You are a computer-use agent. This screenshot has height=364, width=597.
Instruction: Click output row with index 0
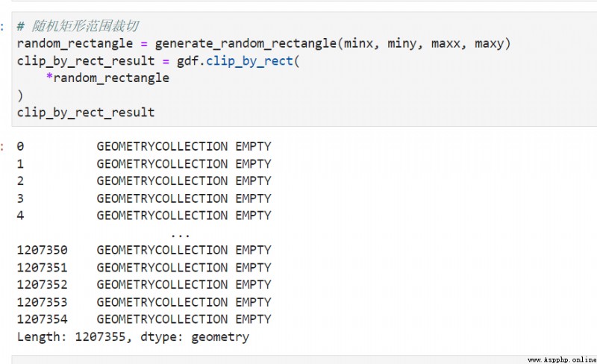coord(144,146)
